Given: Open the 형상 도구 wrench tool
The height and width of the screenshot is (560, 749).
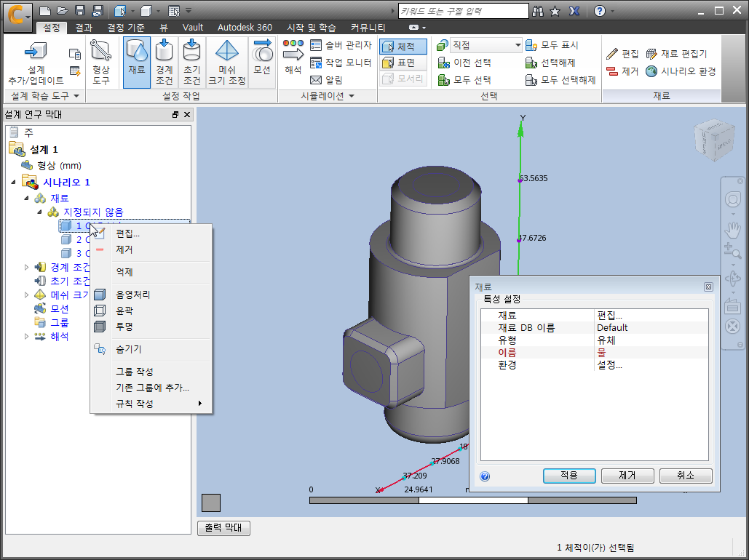Looking at the screenshot, I should 100,63.
